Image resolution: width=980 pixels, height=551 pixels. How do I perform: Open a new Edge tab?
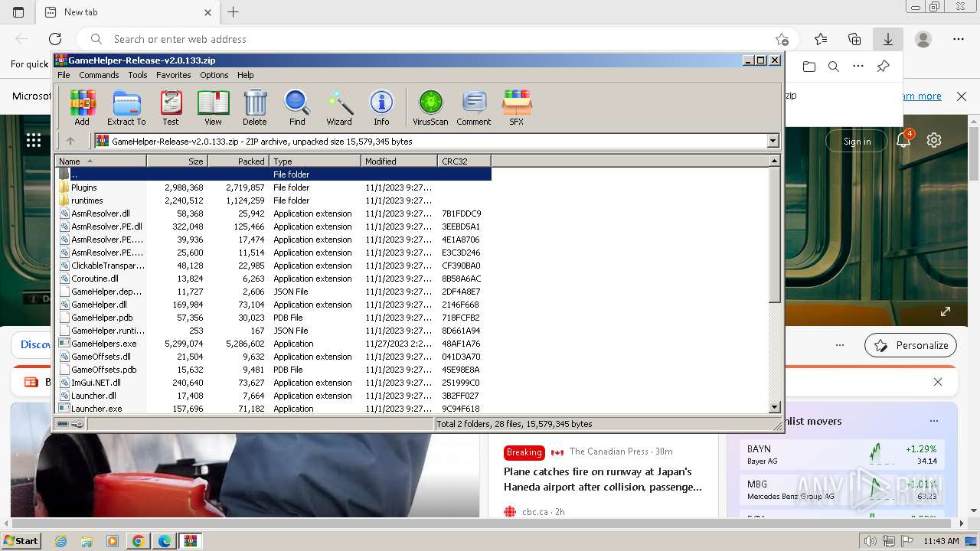pyautogui.click(x=234, y=12)
